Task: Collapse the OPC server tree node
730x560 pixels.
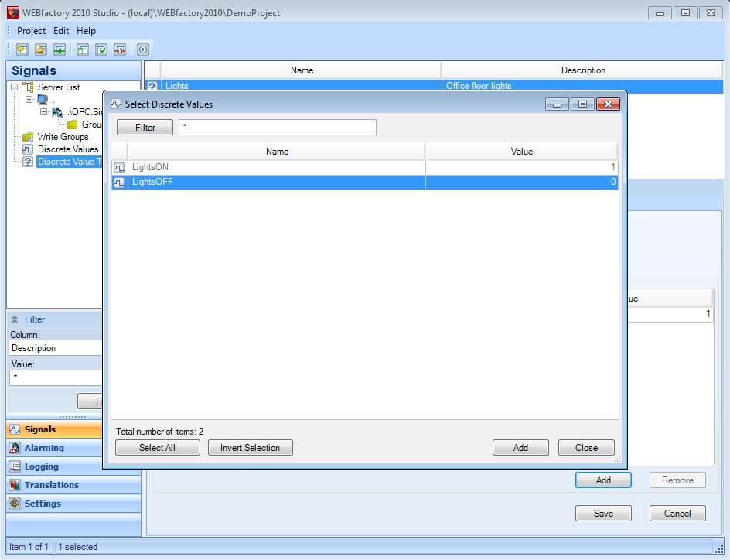Action: (x=44, y=112)
